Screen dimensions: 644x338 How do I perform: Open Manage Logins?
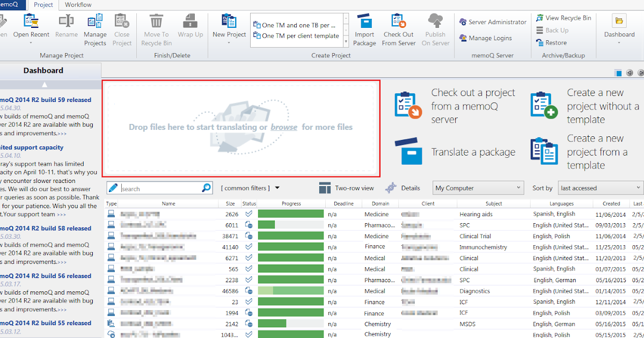(x=485, y=38)
